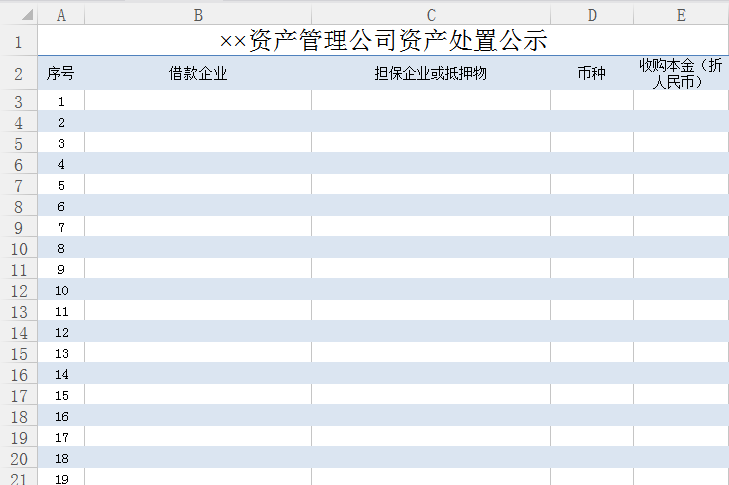Select row 2 header
The height and width of the screenshot is (485, 729).
(x=18, y=73)
